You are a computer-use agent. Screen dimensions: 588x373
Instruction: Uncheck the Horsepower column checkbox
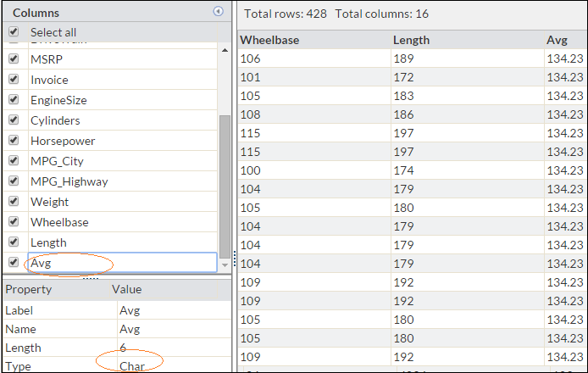coord(14,141)
